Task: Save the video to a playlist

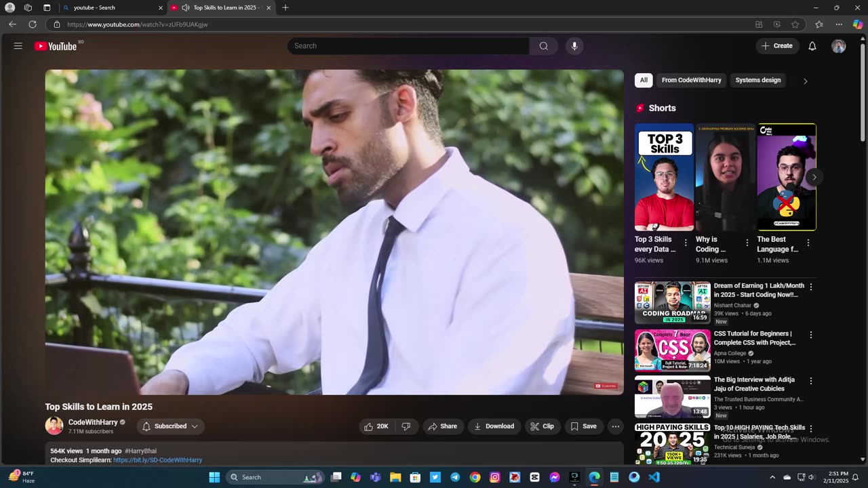Action: tap(584, 426)
